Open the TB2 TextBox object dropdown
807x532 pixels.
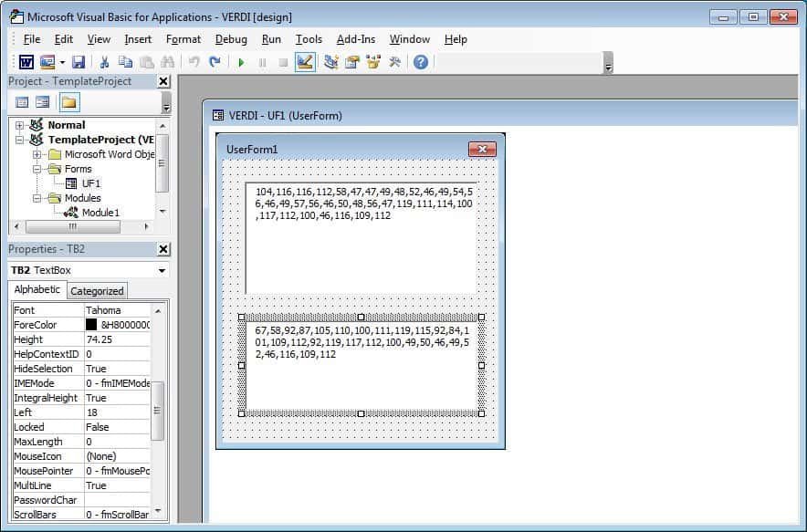162,270
